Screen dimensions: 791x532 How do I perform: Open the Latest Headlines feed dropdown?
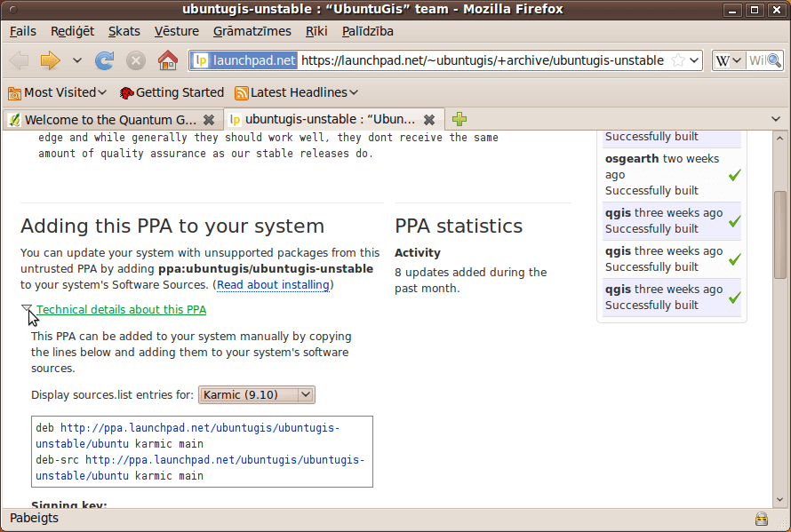coord(297,92)
